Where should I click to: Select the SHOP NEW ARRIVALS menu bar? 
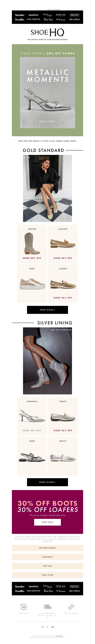(x=47, y=548)
